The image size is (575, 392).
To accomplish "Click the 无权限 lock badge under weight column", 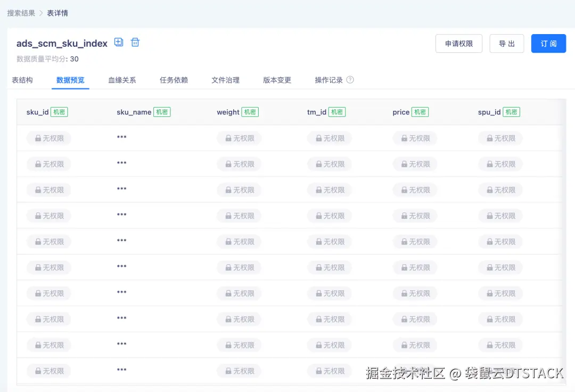I will [x=239, y=138].
